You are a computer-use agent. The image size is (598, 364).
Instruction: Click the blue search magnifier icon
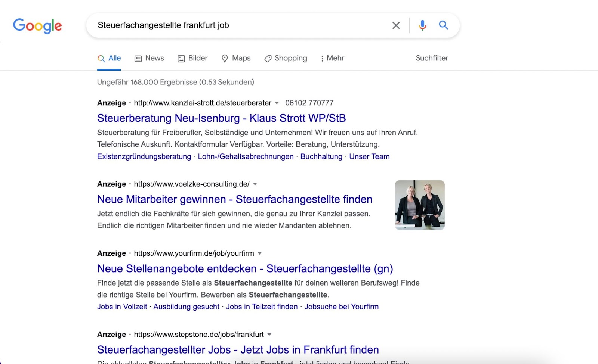click(443, 25)
